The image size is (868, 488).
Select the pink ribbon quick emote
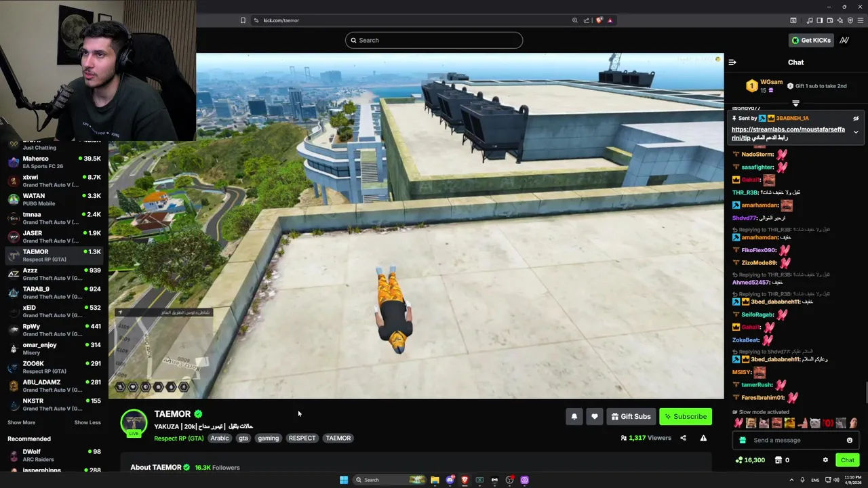tap(738, 423)
